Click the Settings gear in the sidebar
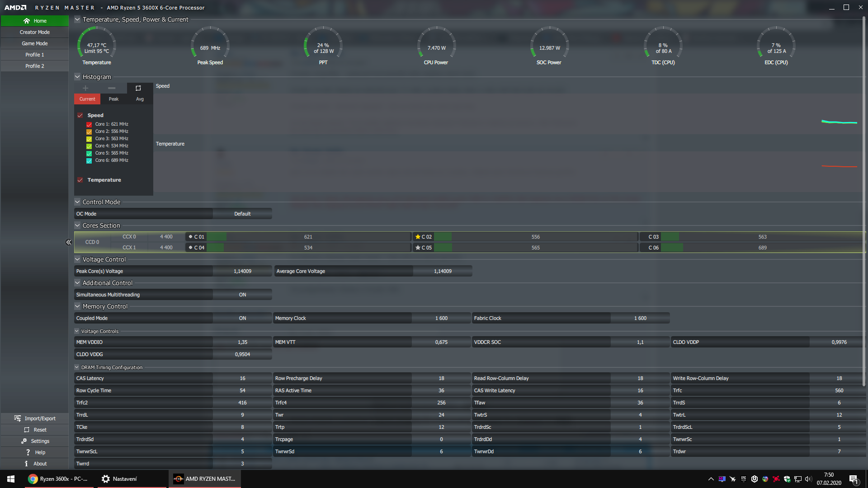This screenshot has width=868, height=488. coord(24,441)
